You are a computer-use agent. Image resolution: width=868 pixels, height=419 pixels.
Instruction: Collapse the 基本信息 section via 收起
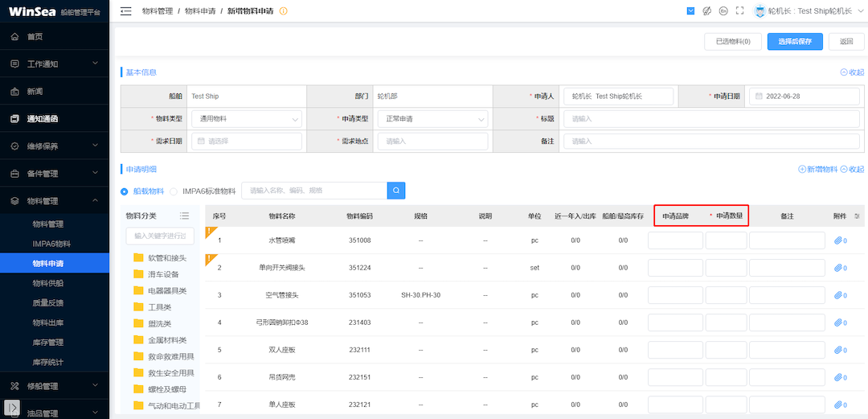852,72
